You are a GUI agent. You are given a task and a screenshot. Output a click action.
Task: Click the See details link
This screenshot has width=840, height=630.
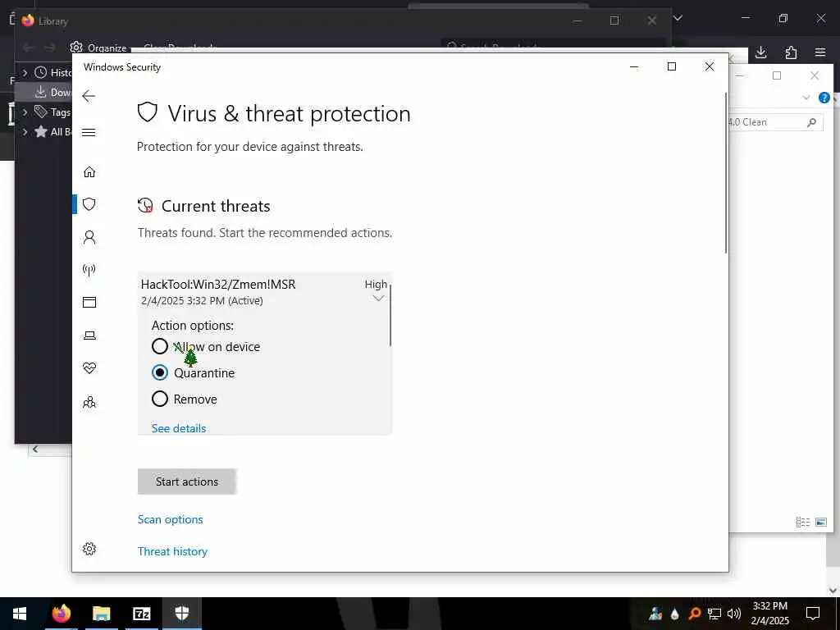pos(179,428)
